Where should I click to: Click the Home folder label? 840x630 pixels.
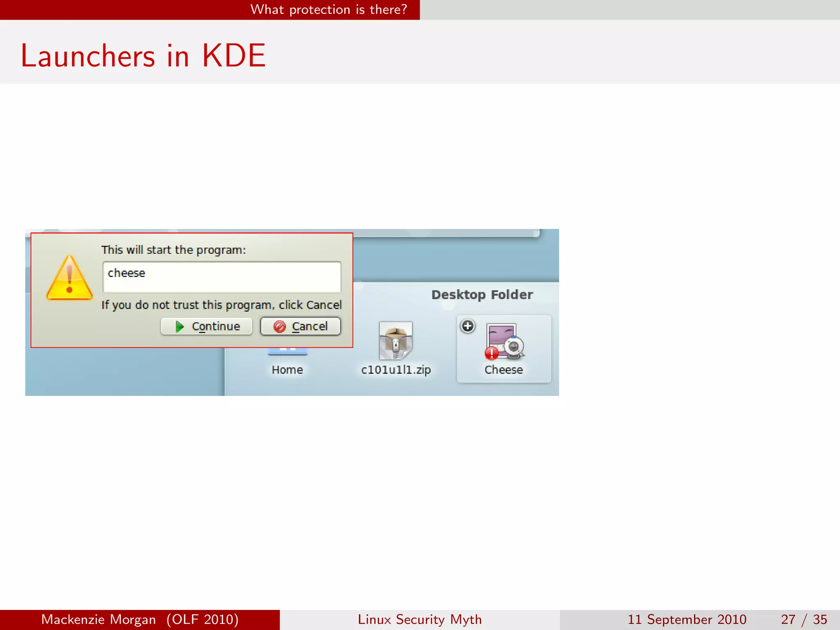pyautogui.click(x=287, y=370)
